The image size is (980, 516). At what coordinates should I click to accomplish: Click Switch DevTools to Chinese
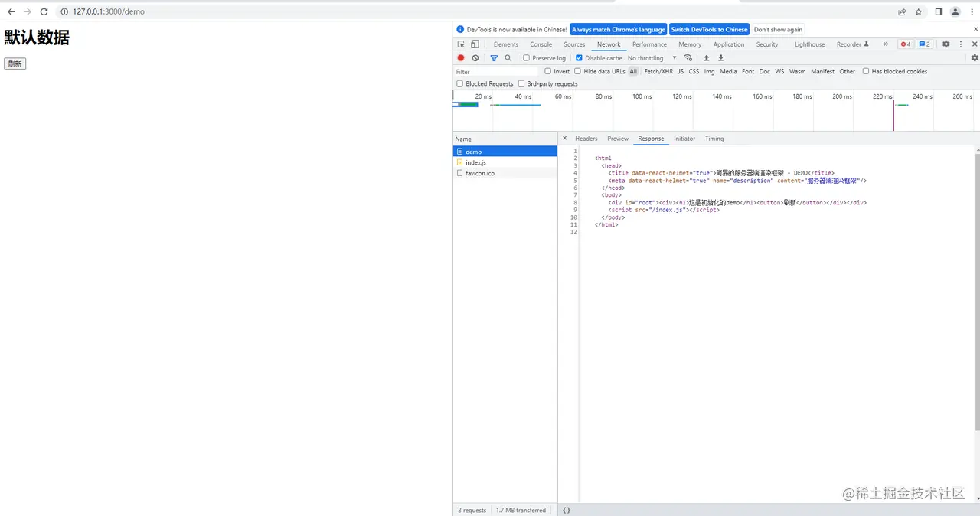pos(709,29)
